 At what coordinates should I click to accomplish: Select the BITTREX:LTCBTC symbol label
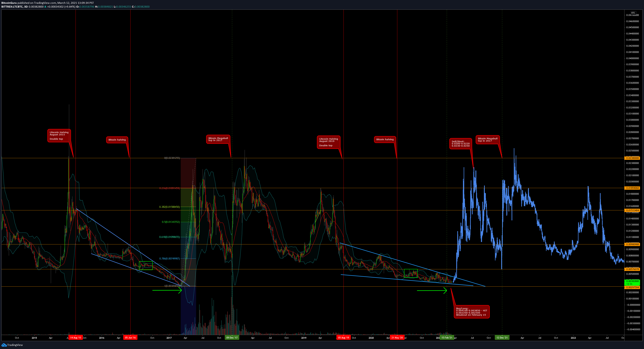12,7
